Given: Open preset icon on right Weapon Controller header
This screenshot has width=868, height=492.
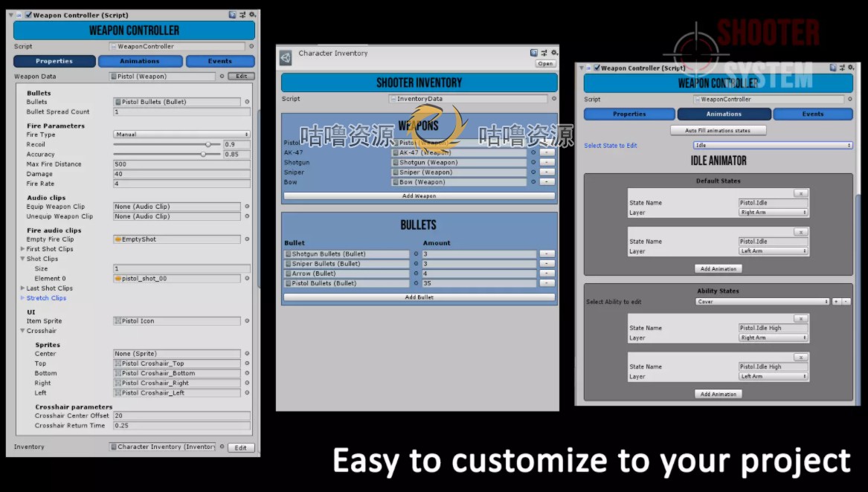Looking at the screenshot, I should (842, 68).
